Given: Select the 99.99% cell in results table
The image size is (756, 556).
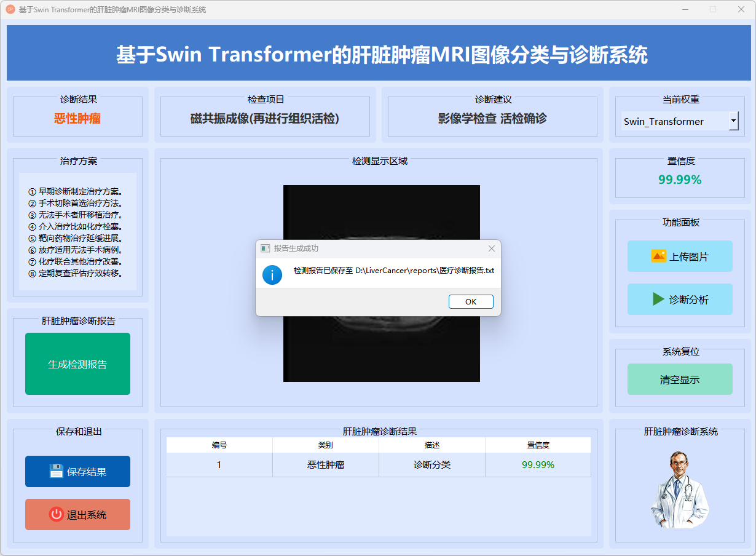Looking at the screenshot, I should [x=538, y=464].
